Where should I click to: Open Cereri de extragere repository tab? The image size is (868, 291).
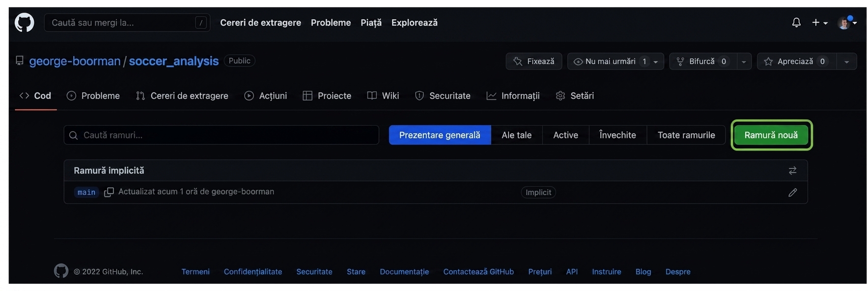pyautogui.click(x=182, y=96)
